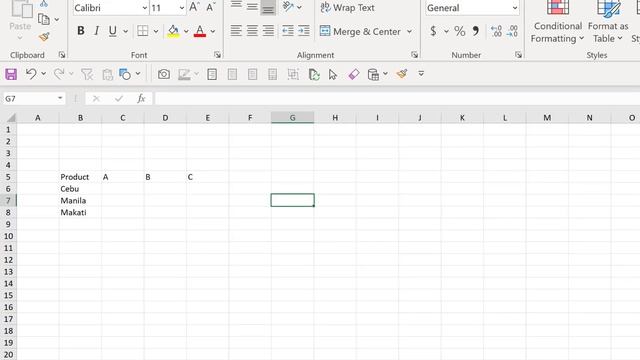Toggle Italic formatting
The width and height of the screenshot is (640, 360).
[96, 31]
